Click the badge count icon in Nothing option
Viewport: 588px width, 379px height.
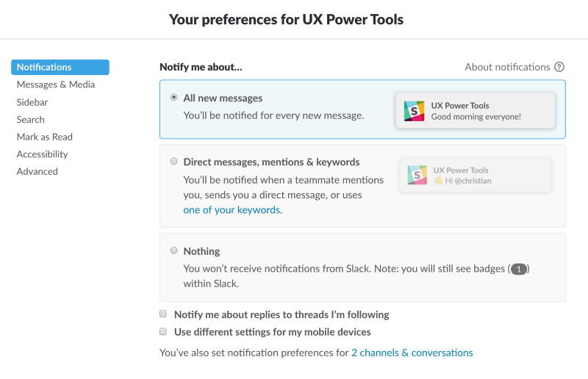(x=520, y=270)
